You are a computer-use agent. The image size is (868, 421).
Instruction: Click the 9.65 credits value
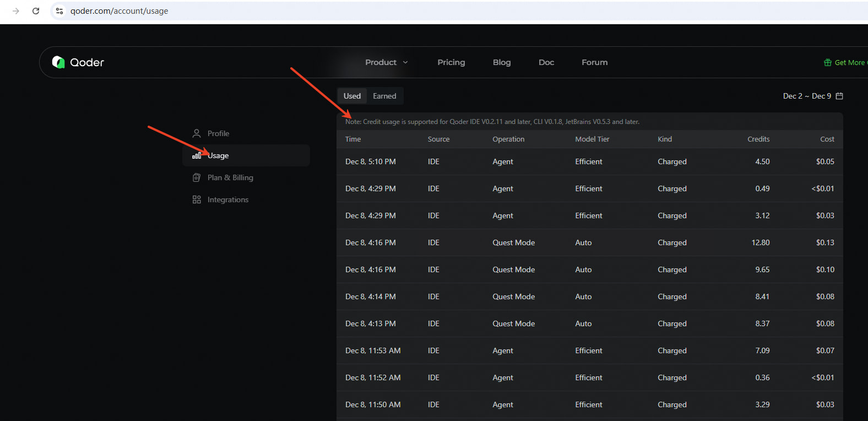tap(762, 269)
